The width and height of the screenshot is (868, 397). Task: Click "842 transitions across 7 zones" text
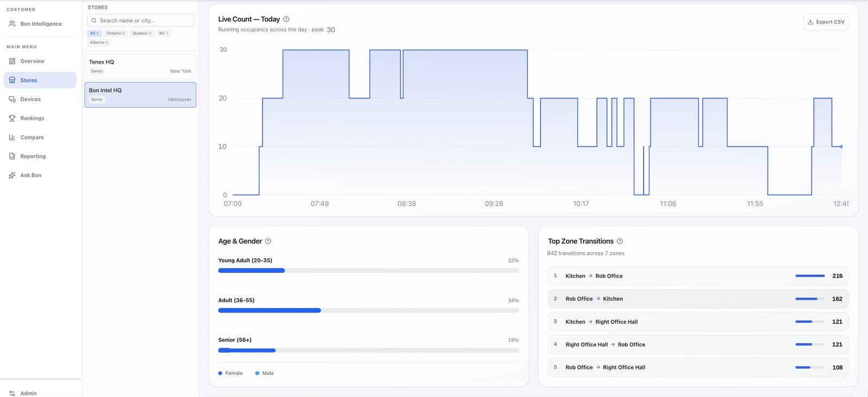586,253
